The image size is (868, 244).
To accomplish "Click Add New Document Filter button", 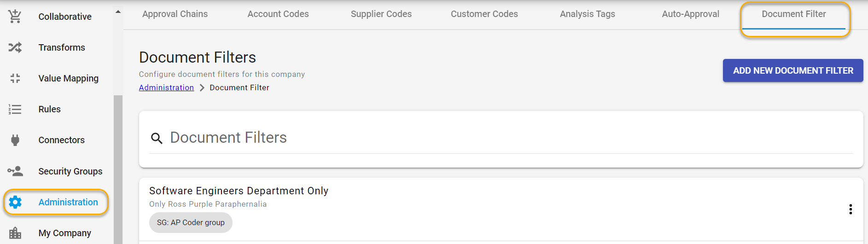I will (x=792, y=70).
